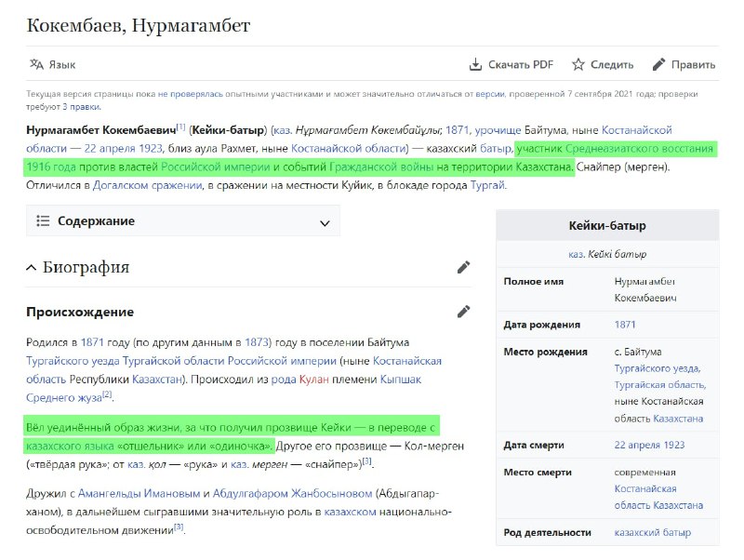
Task: Open the 'урочище' link
Action: point(498,130)
